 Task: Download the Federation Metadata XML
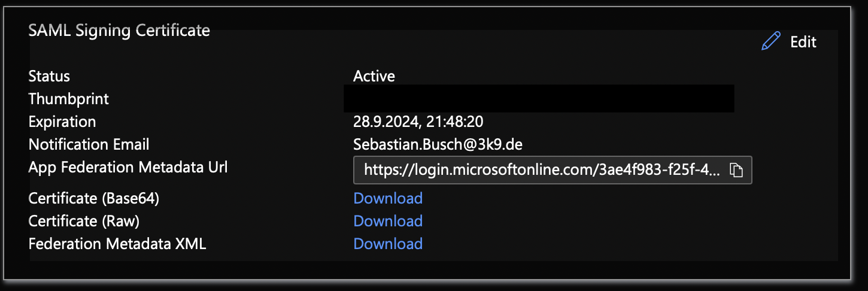[x=388, y=244]
